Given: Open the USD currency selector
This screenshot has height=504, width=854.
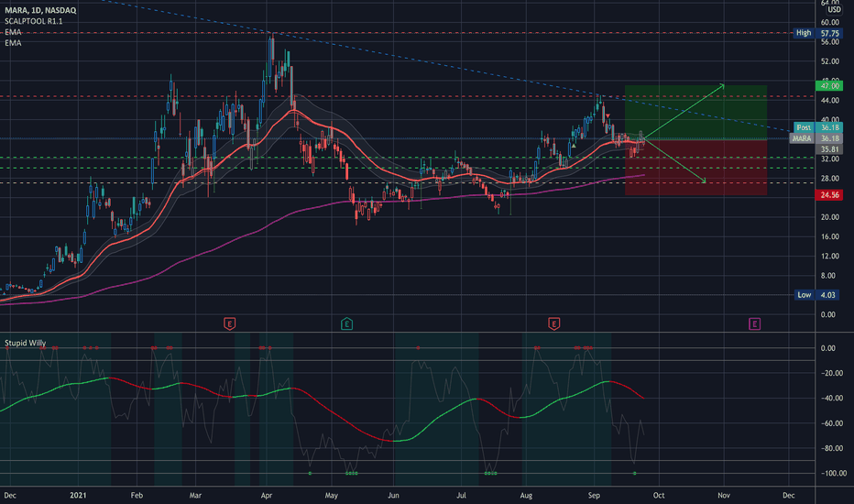Looking at the screenshot, I should pos(834,10).
